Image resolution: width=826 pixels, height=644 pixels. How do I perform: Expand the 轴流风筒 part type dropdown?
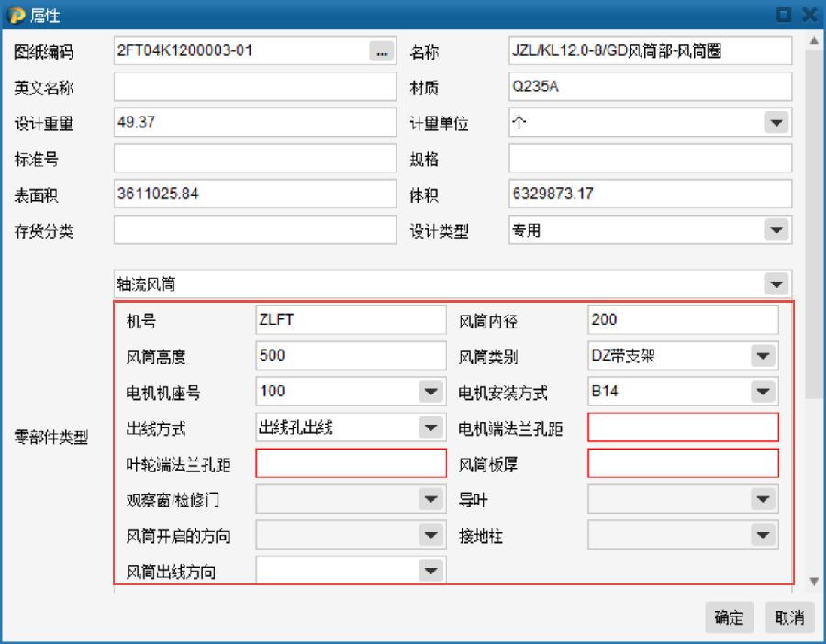click(776, 284)
